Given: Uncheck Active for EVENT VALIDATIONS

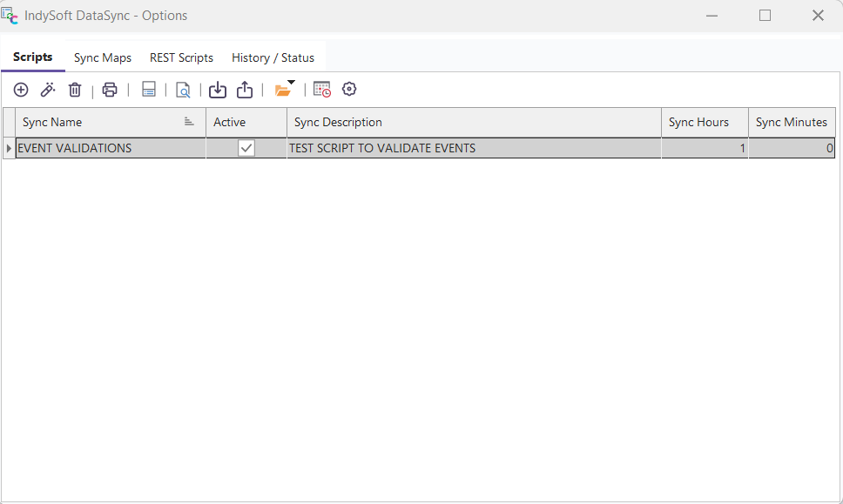Looking at the screenshot, I should (x=246, y=148).
